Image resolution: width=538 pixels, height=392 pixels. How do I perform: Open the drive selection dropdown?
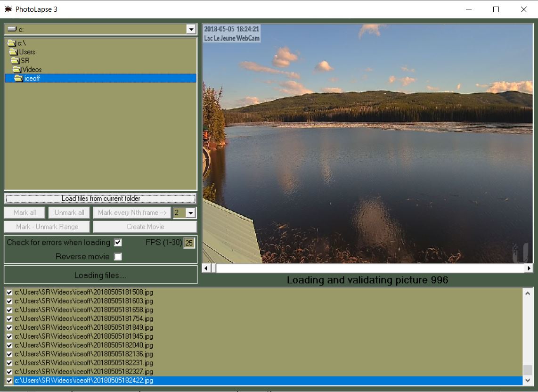(x=191, y=29)
